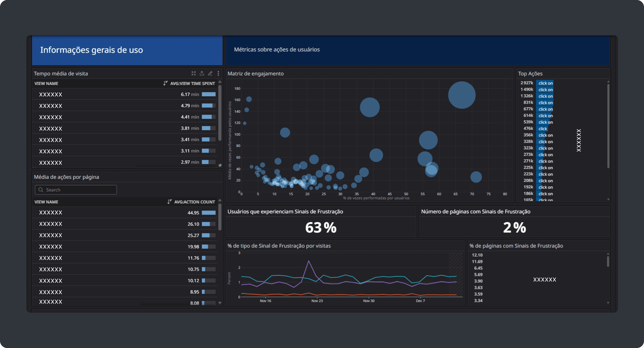This screenshot has width=644, height=348.
Task: Click the 6.45 value in % de páginas list
Action: pos(478,268)
